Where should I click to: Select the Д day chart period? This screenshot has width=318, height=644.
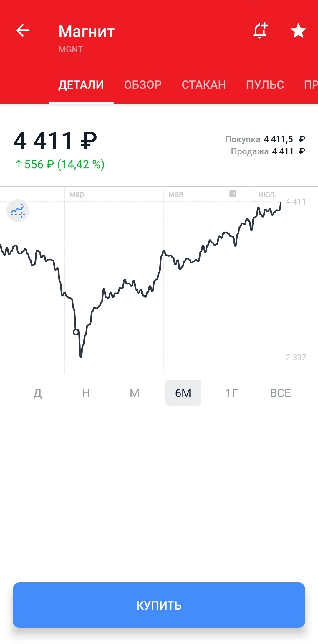[37, 393]
